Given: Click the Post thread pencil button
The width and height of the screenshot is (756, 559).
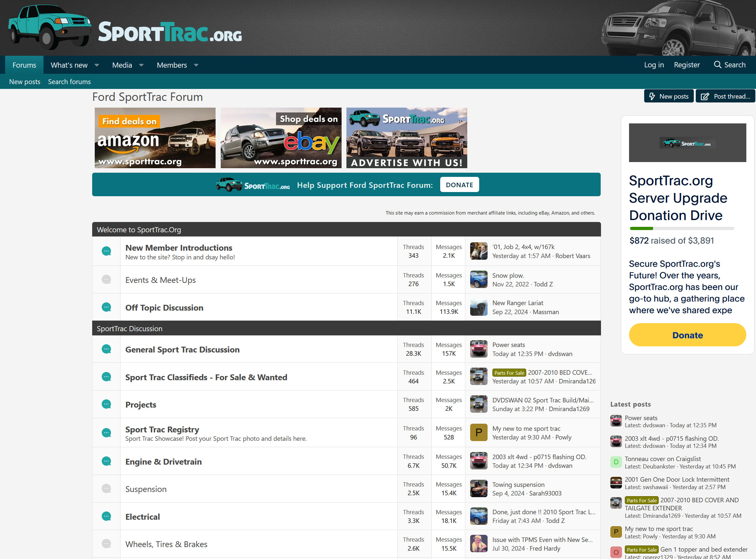Looking at the screenshot, I should coord(725,96).
